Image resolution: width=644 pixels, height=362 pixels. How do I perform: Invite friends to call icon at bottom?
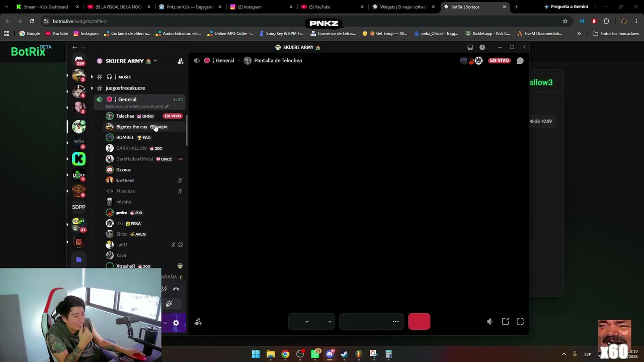point(198,322)
